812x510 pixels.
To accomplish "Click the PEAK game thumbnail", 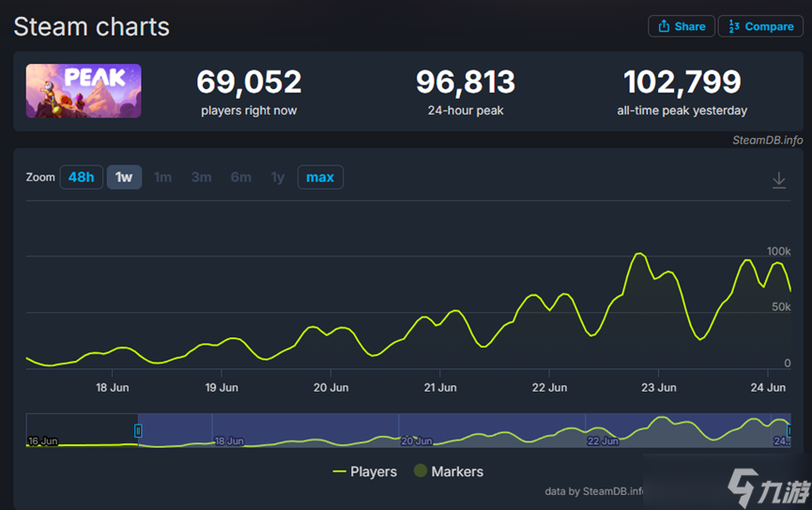I will (x=84, y=91).
